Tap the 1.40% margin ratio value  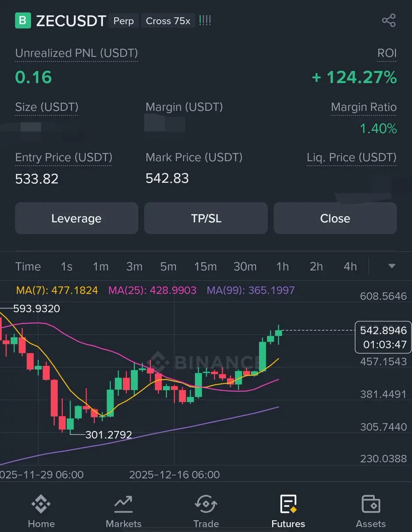point(378,129)
